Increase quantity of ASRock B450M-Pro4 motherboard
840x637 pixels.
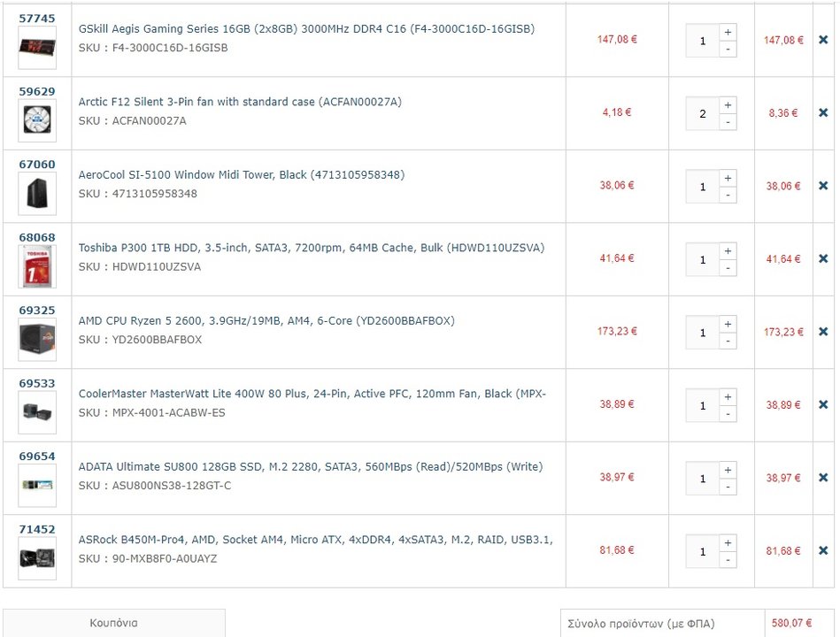[x=728, y=543]
